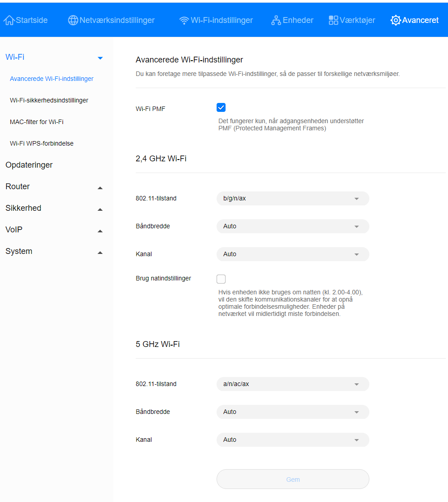Collapse the Wi-Fi sidebar section arrow
The image size is (448, 502).
tap(100, 58)
